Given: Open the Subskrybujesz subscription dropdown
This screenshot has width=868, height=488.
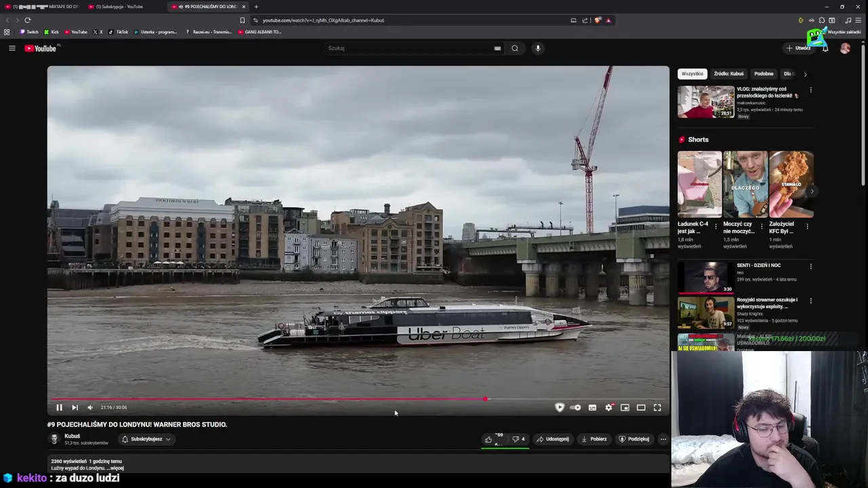Looking at the screenshot, I should [x=146, y=439].
